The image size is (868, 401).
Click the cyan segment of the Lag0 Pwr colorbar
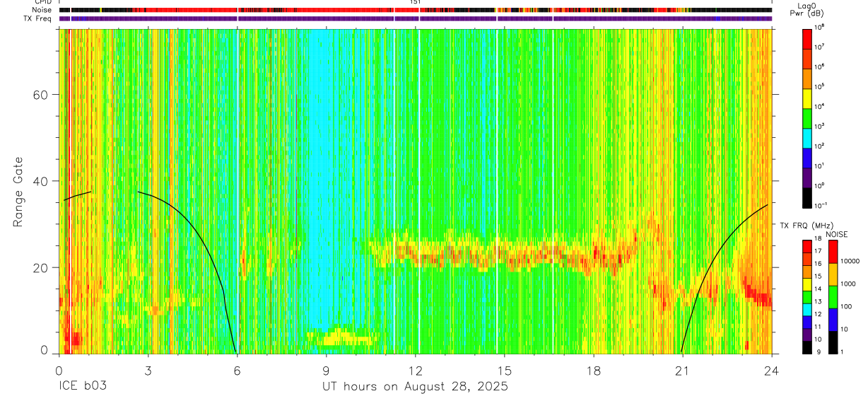click(x=807, y=136)
